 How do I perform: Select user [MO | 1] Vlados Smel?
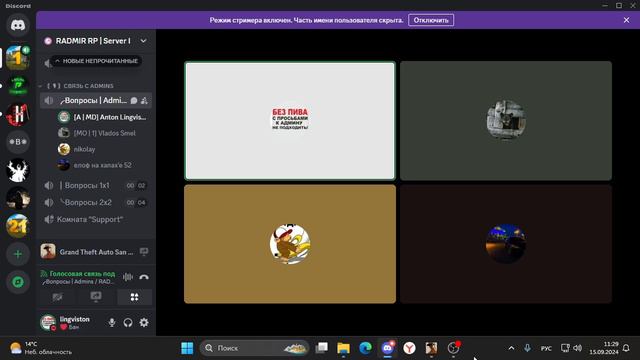(104, 133)
